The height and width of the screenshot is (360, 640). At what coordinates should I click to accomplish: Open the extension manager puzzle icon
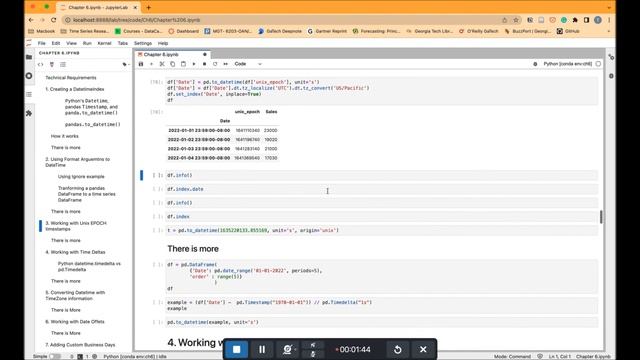click(x=29, y=113)
